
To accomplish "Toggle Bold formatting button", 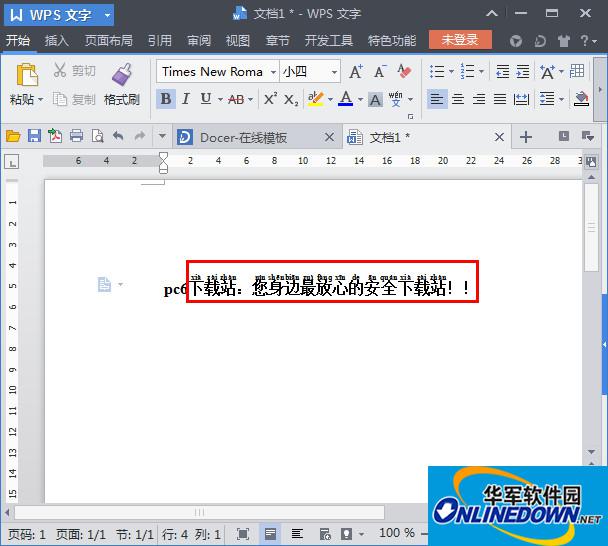I will point(165,99).
